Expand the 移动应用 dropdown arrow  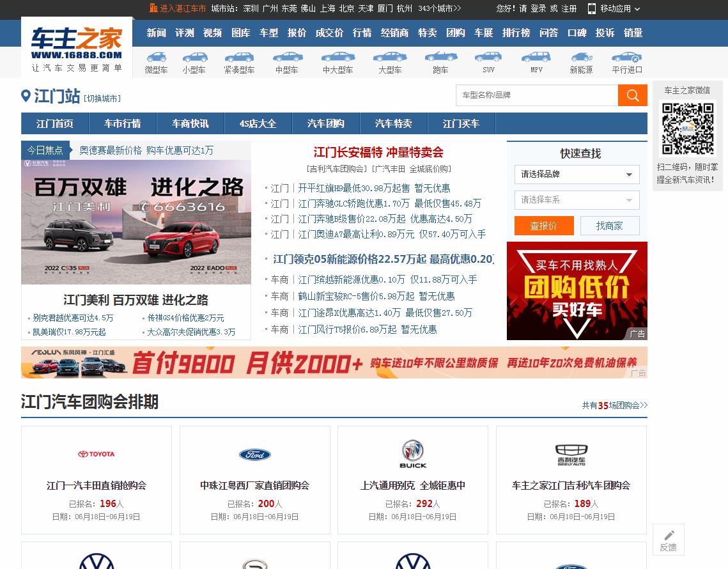pyautogui.click(x=637, y=9)
